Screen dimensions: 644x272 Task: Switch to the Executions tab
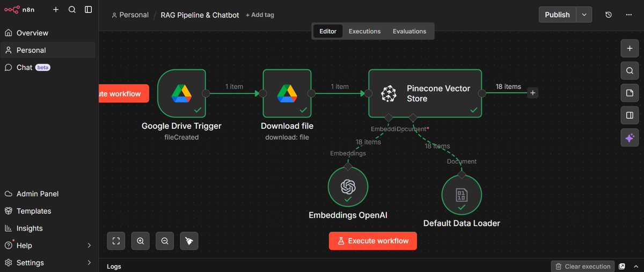click(x=364, y=31)
